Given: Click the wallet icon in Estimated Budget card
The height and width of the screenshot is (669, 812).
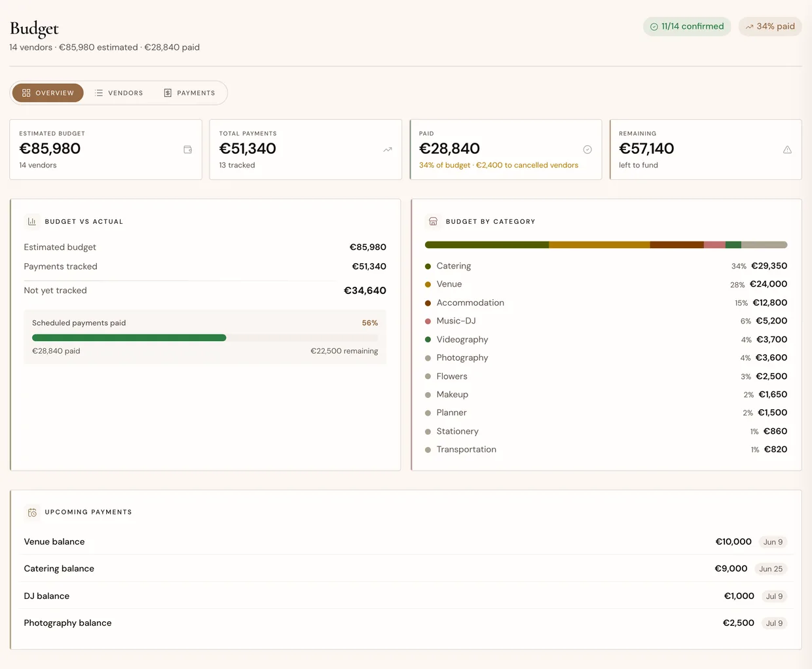Looking at the screenshot, I should click(188, 149).
